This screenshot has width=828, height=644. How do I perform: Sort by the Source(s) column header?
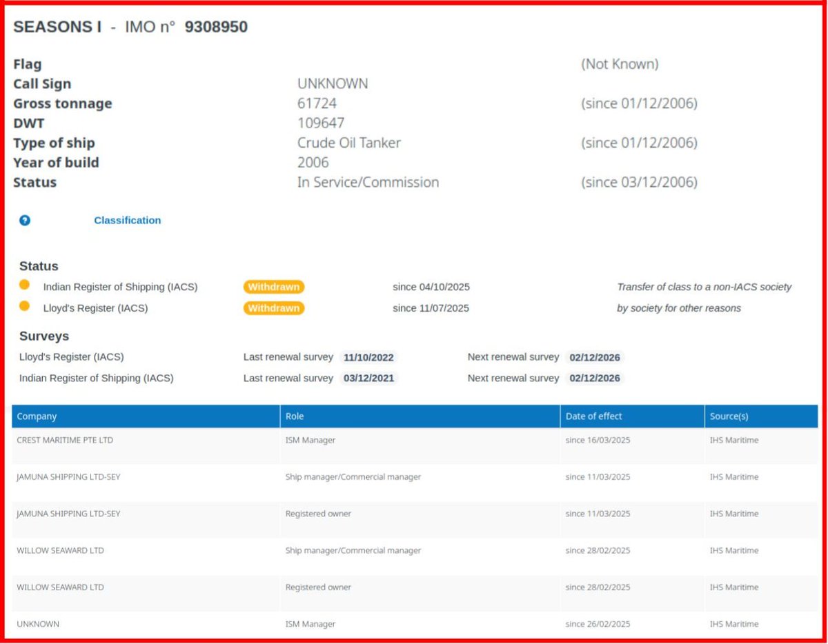(x=762, y=416)
